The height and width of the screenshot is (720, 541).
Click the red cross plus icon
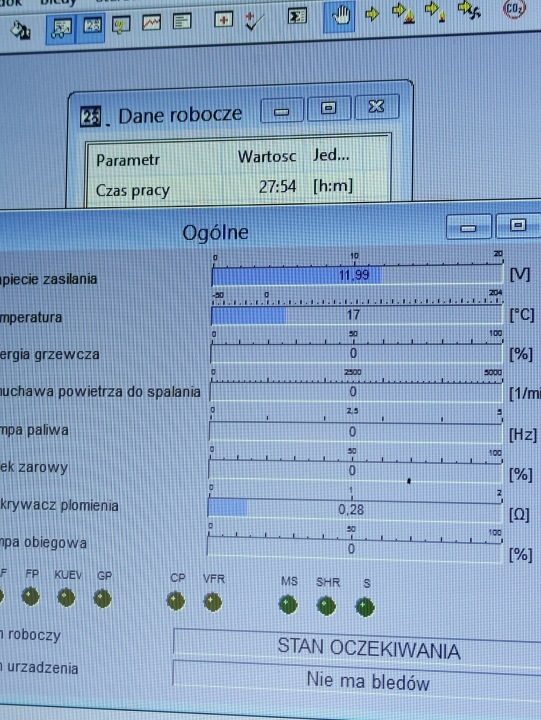(223, 20)
